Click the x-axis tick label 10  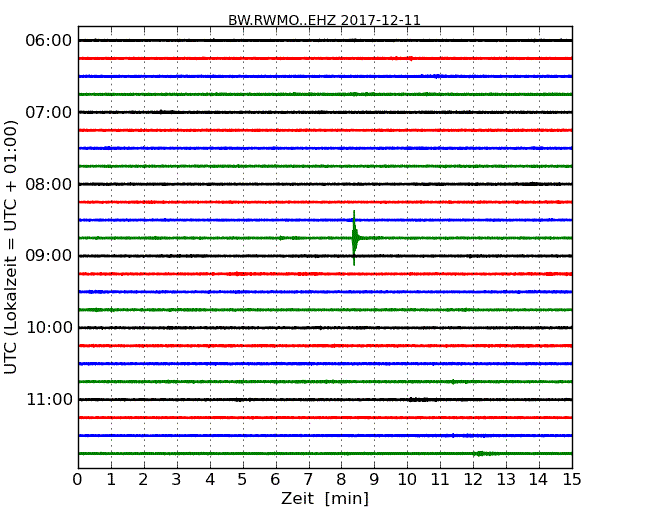click(407, 479)
